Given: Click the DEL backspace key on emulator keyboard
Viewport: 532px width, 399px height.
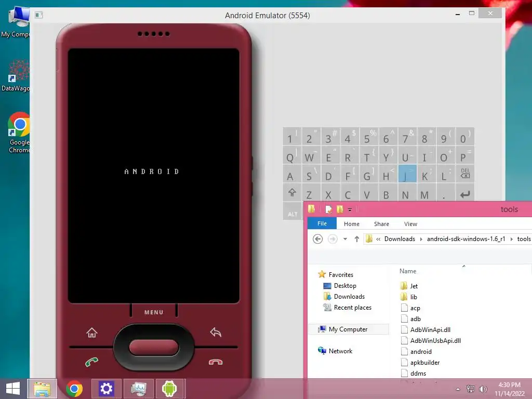Looking at the screenshot, I should tap(465, 174).
